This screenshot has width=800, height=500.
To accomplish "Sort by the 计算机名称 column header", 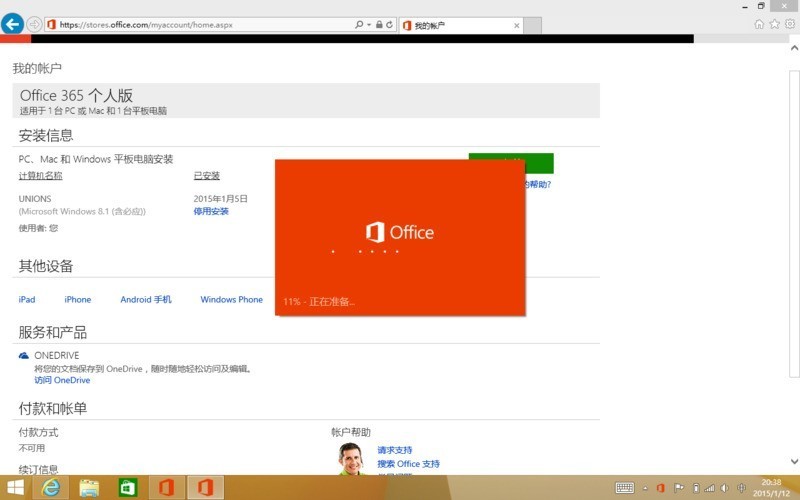I will (x=40, y=176).
